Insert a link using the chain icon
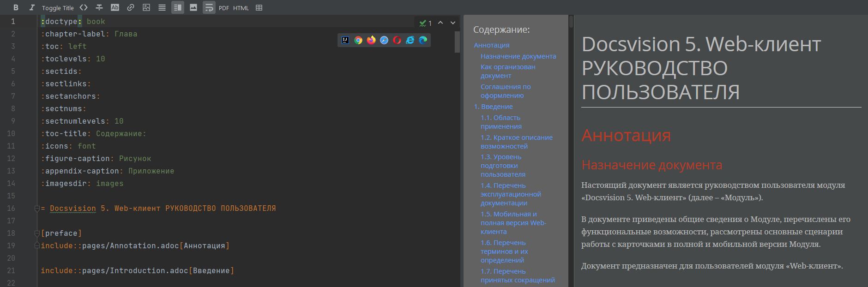This screenshot has width=868, height=287. [131, 7]
